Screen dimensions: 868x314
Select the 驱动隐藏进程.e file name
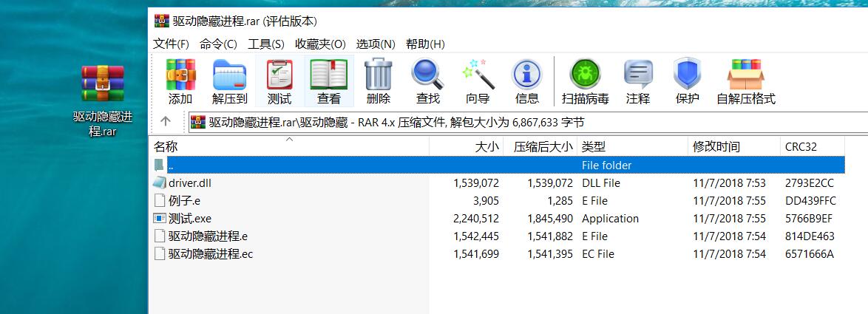coord(208,236)
